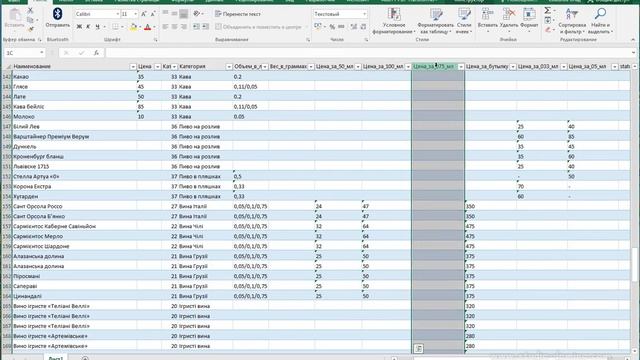Screen dimensions: 640x360
Task: Open Сортировка и фильтр
Action: tap(572, 20)
